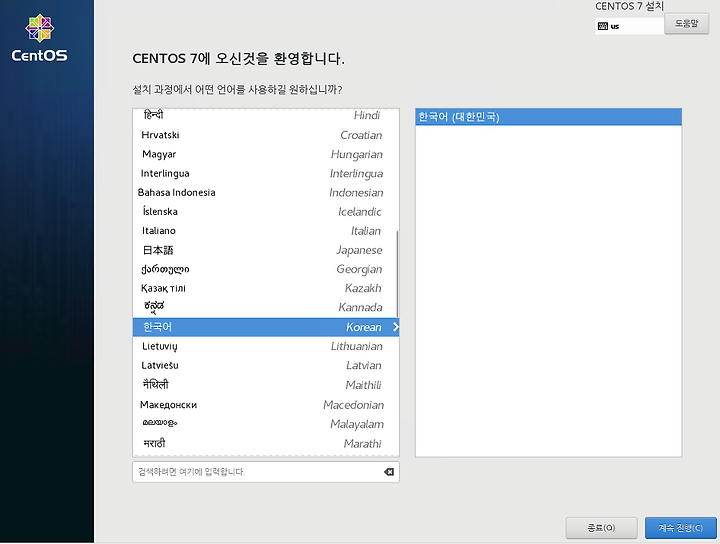Screen dimensions: 720x544
Task: Select 한국어 (대한민국) locale
Action: pyautogui.click(x=548, y=117)
